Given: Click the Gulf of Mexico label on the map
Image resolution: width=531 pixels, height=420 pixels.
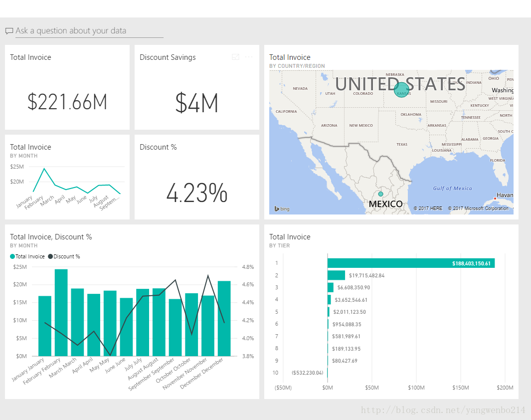Looking at the screenshot, I should [452, 189].
